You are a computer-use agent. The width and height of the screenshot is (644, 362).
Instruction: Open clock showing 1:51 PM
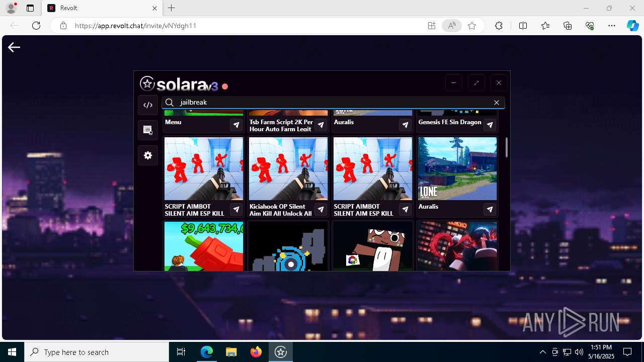pos(601,352)
